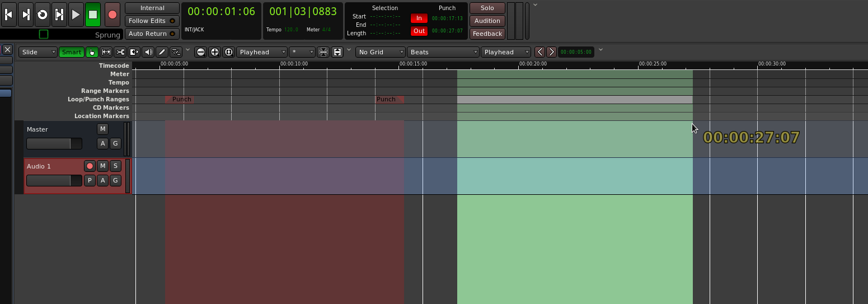Select the Cut (scissors) tool
The width and height of the screenshot is (868, 304).
[120, 52]
